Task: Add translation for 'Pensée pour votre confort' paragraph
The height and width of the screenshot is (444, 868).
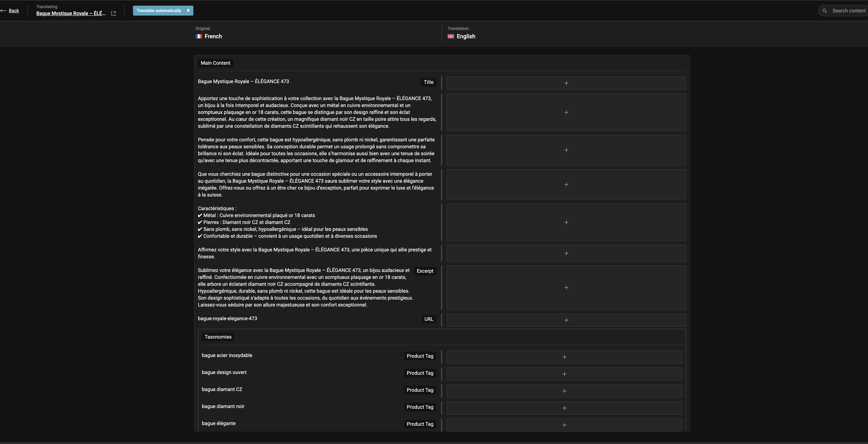Action: (x=566, y=150)
